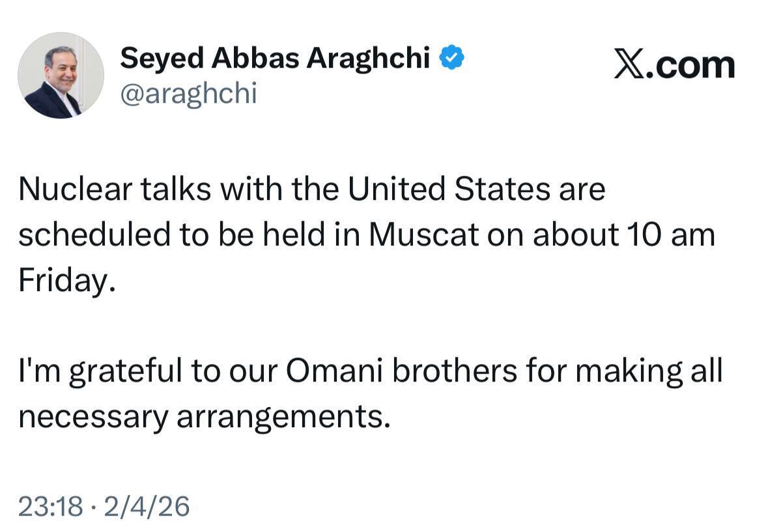Open the @araghchi handle link
This screenshot has width=768, height=532.
point(188,94)
